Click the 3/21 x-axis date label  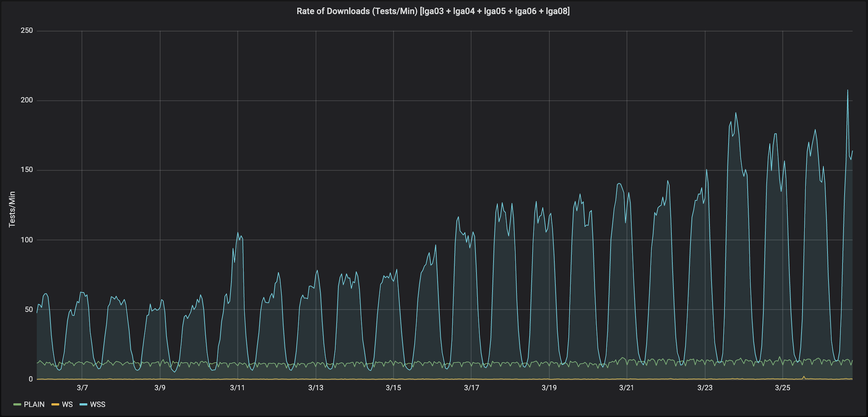pyautogui.click(x=627, y=388)
